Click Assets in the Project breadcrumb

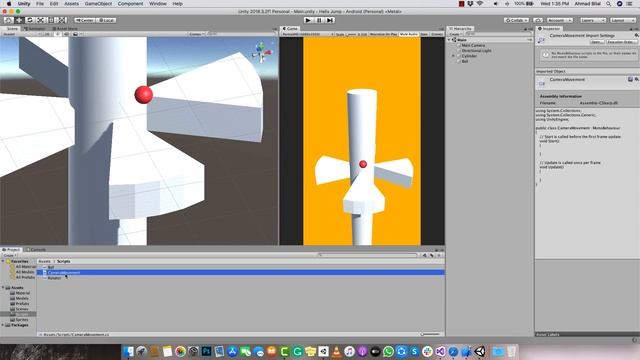(44, 261)
